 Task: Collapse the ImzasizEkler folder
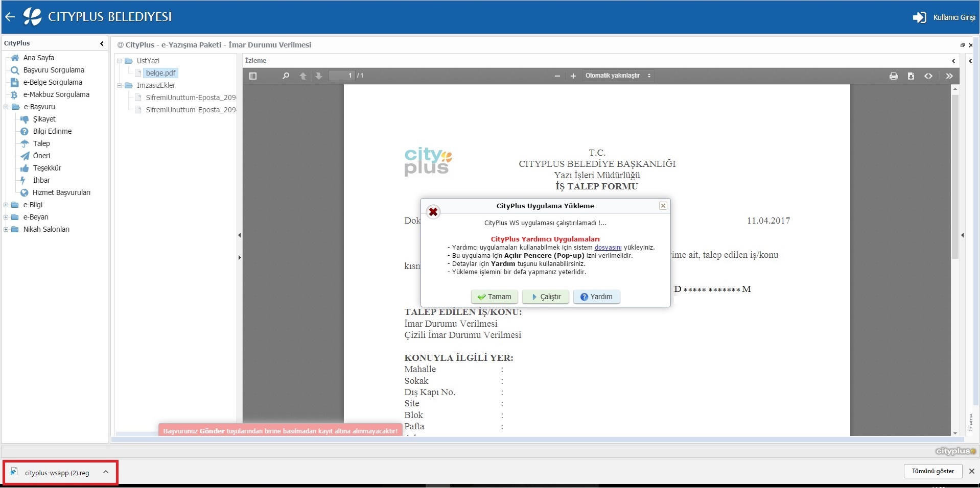coord(120,85)
